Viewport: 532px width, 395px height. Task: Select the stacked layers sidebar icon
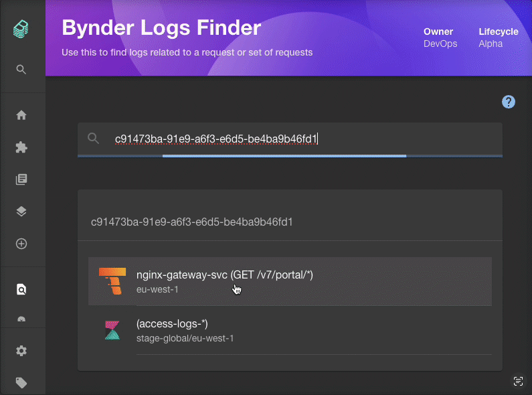point(21,212)
